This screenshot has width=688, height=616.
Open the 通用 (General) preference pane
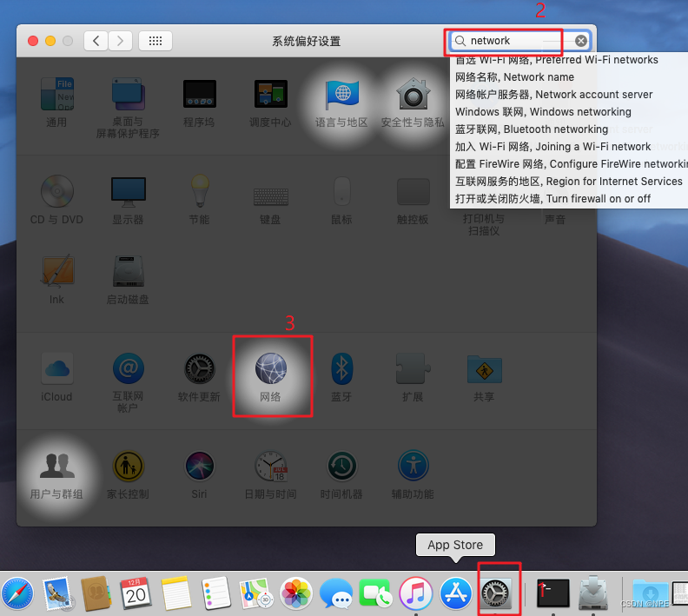click(57, 103)
